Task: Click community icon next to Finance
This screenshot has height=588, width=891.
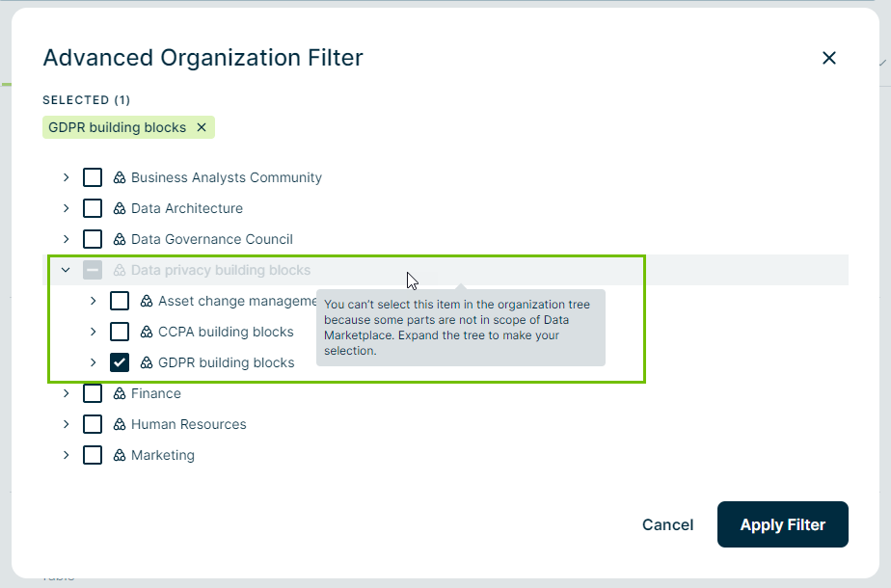Action: [x=120, y=393]
